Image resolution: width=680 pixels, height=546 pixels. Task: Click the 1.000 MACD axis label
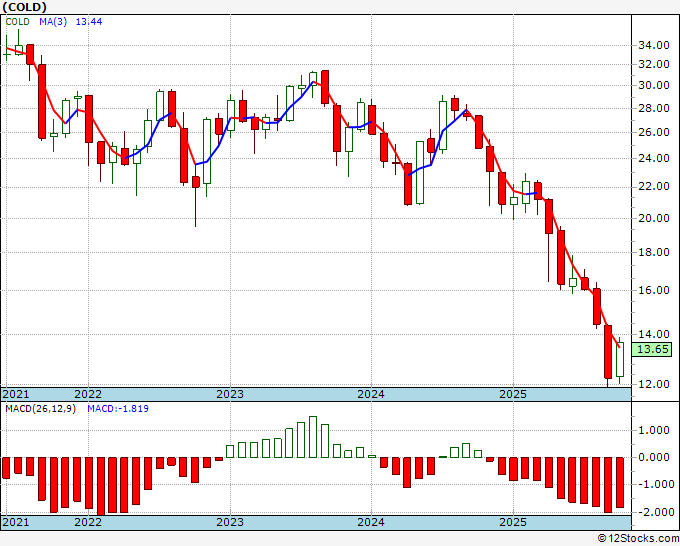pyautogui.click(x=654, y=431)
